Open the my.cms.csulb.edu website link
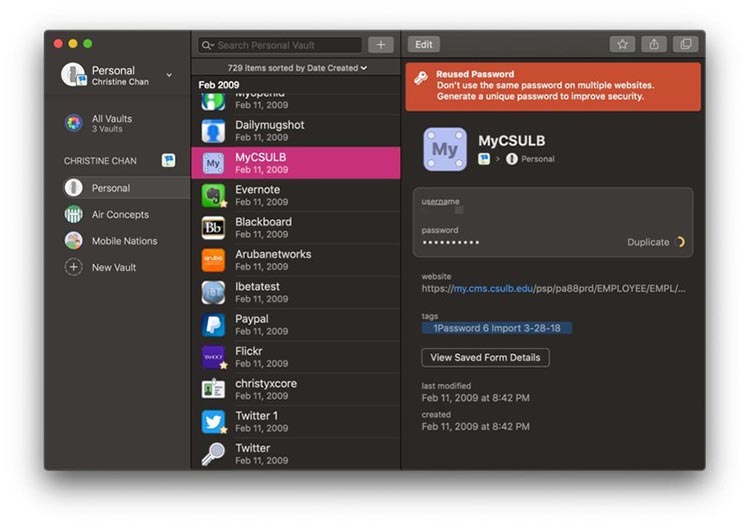 pyautogui.click(x=493, y=288)
